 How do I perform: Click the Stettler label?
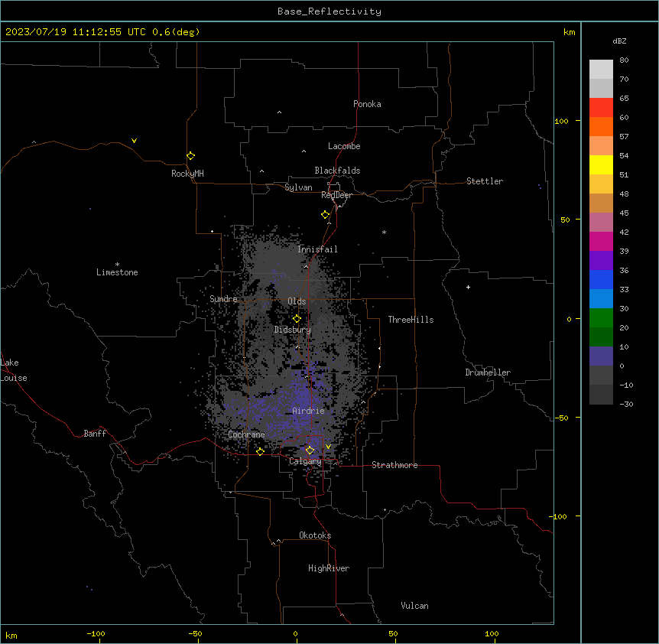pos(485,181)
